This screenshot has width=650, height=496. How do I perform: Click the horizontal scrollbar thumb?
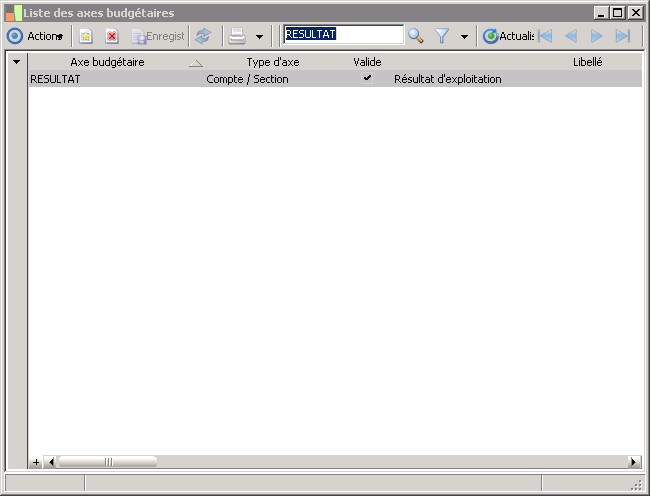(108, 462)
